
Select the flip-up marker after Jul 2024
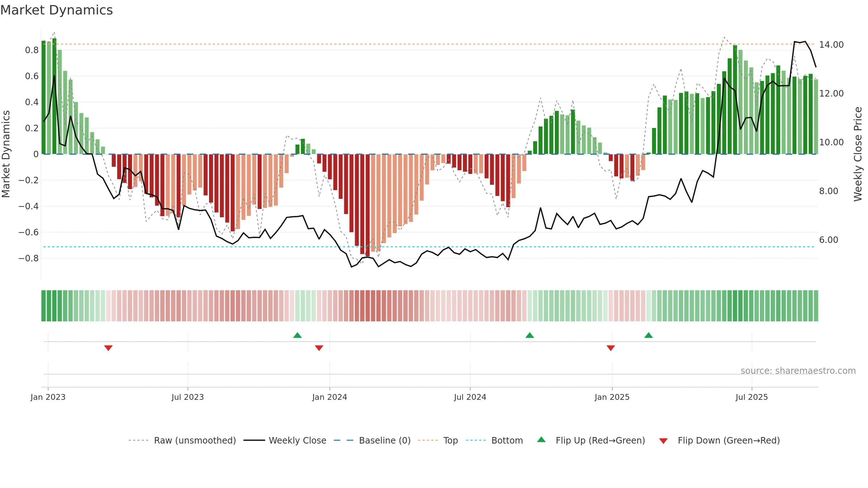[x=529, y=335]
